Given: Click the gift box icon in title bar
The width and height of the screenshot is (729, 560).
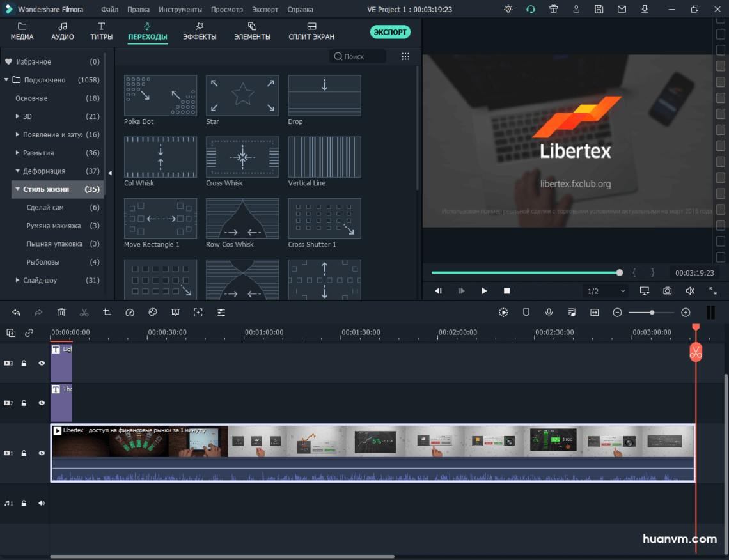Looking at the screenshot, I should 553,10.
